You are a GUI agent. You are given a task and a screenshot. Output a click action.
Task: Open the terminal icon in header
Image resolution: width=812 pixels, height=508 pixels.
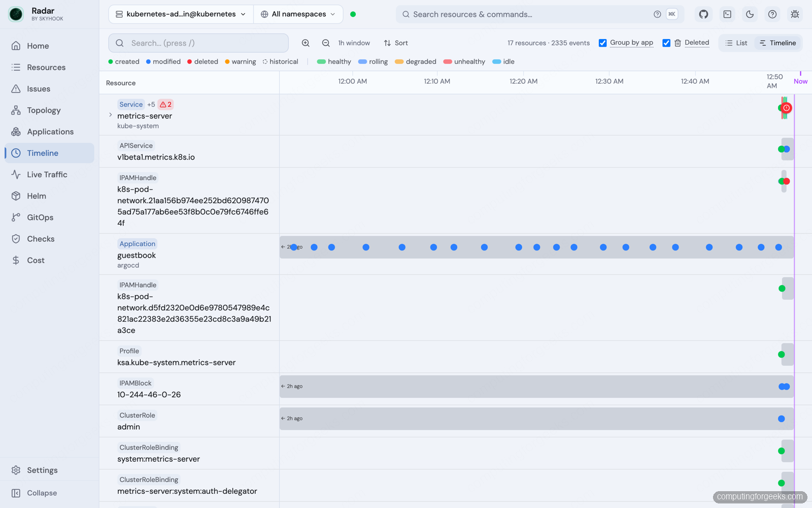pyautogui.click(x=727, y=14)
